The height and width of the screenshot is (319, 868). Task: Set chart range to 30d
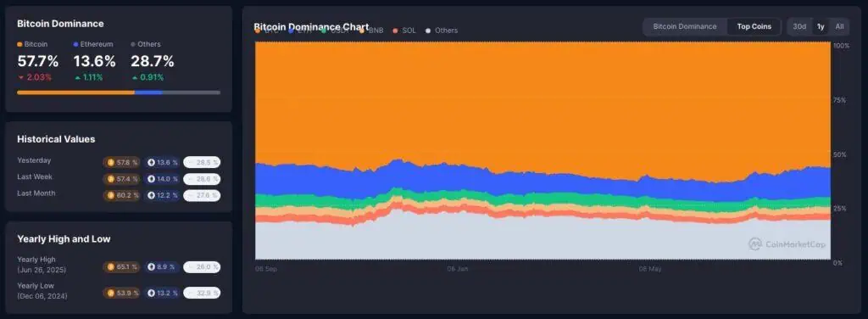coord(799,26)
